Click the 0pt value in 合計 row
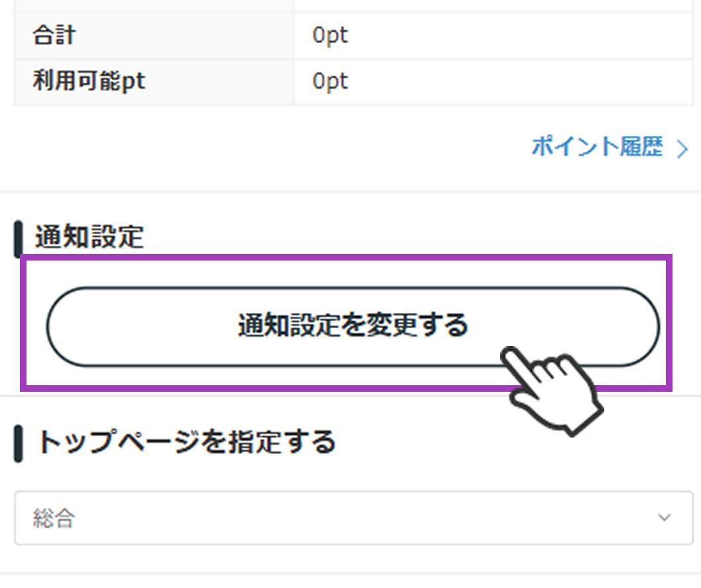The width and height of the screenshot is (701, 588). pos(330,35)
